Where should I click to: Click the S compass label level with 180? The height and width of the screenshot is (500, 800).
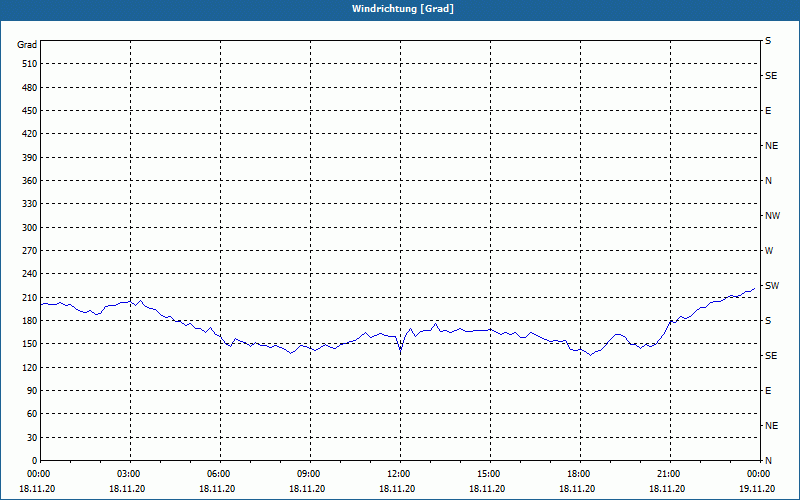click(768, 321)
